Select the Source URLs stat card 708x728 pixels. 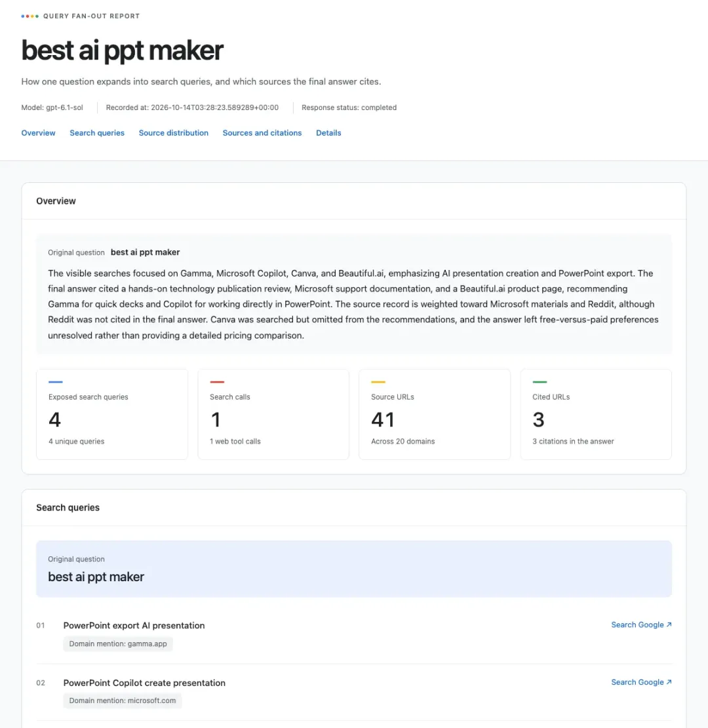[x=435, y=414]
